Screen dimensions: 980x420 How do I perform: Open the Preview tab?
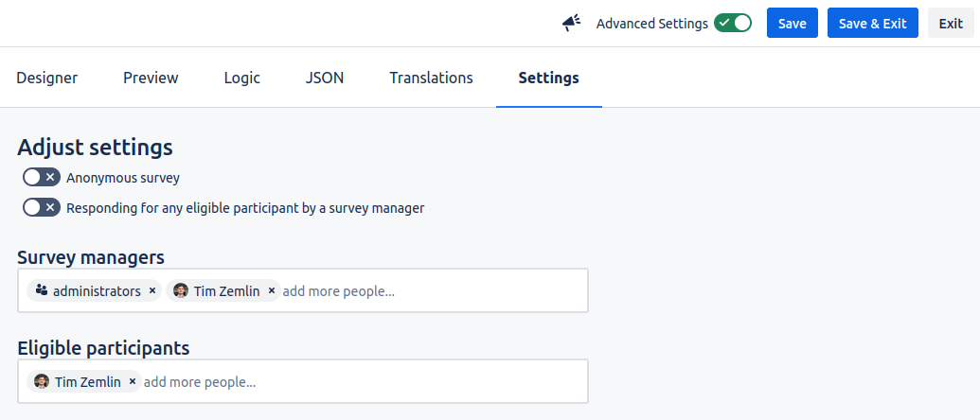pos(151,78)
